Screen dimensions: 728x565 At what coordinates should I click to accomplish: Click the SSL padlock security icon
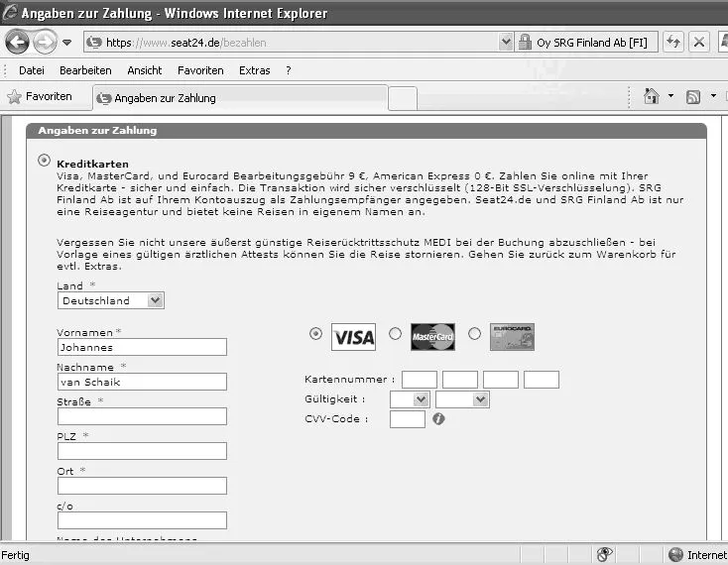click(x=525, y=43)
